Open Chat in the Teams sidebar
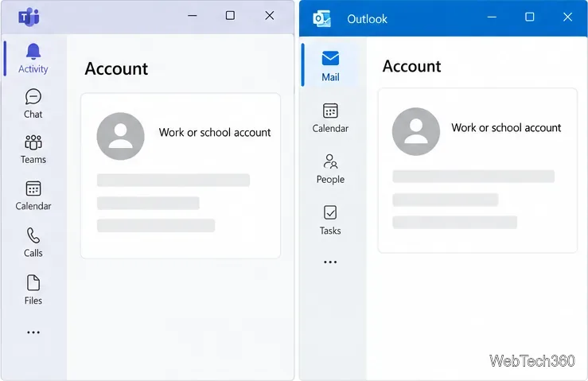 coord(33,104)
